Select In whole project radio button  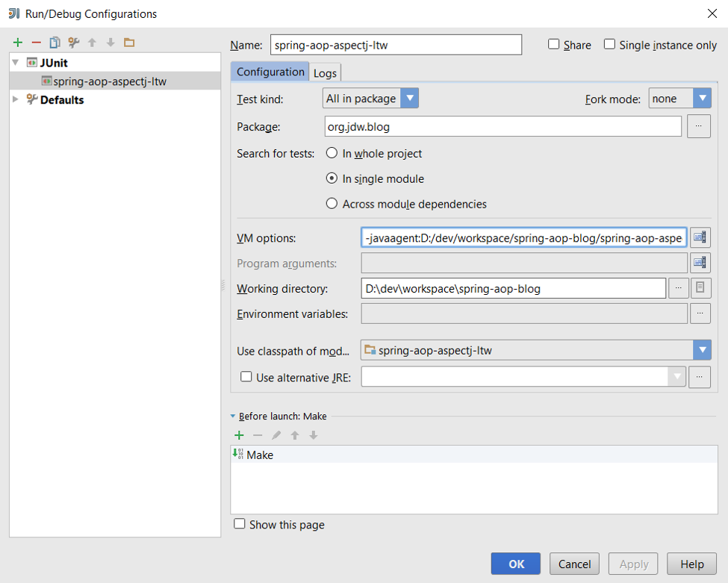point(332,153)
